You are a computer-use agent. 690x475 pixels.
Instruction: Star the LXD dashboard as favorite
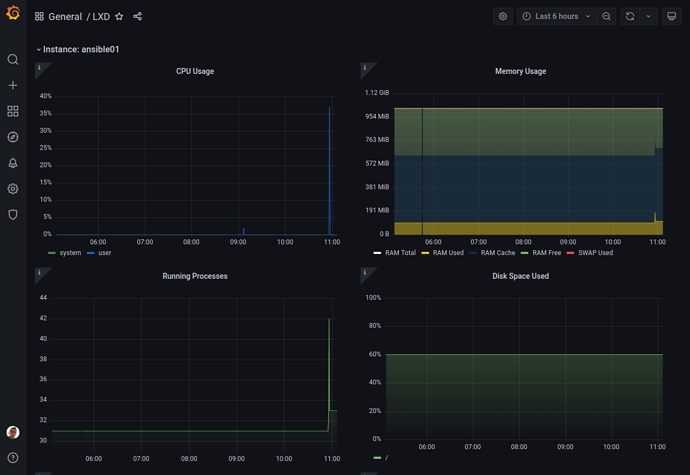119,16
